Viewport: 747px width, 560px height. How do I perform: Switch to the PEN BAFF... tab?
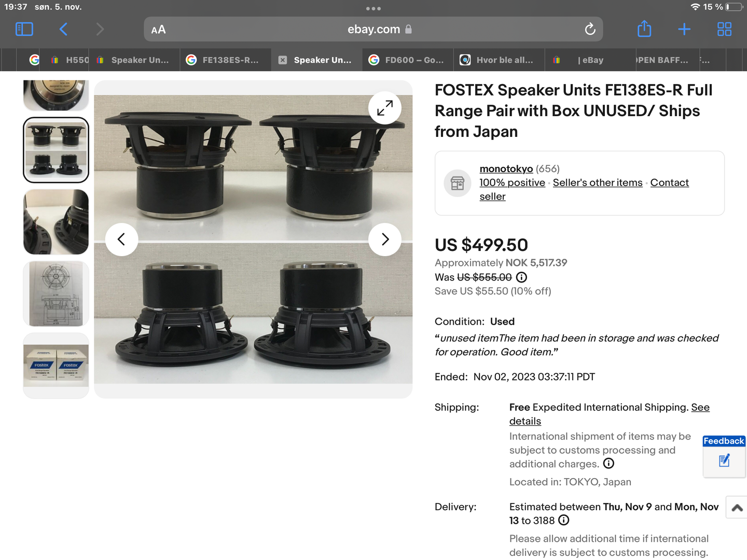pyautogui.click(x=667, y=60)
